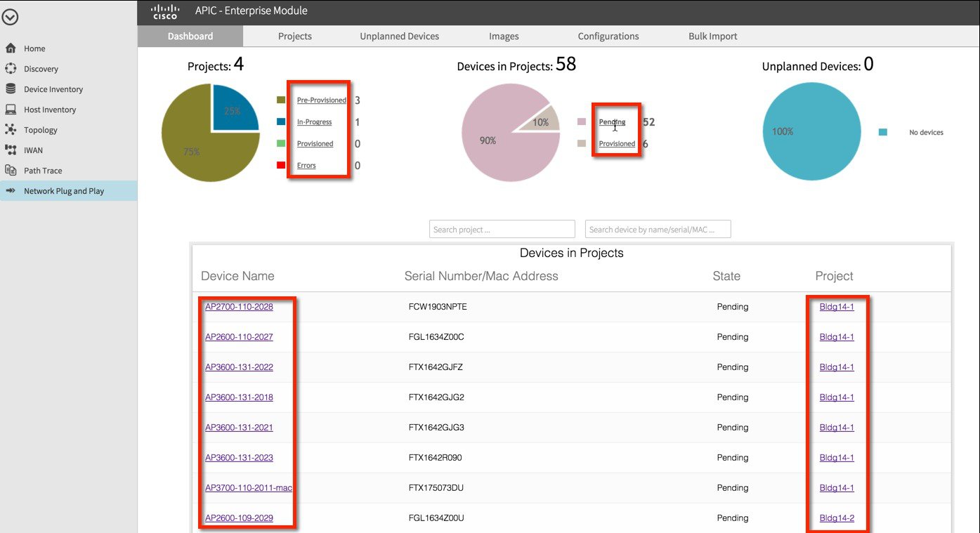Open device AP3600-131-2021

pos(239,428)
